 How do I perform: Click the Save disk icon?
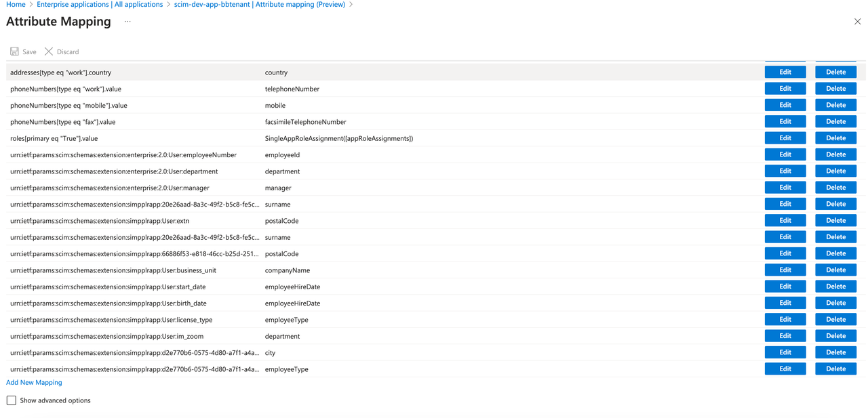pyautogui.click(x=15, y=51)
